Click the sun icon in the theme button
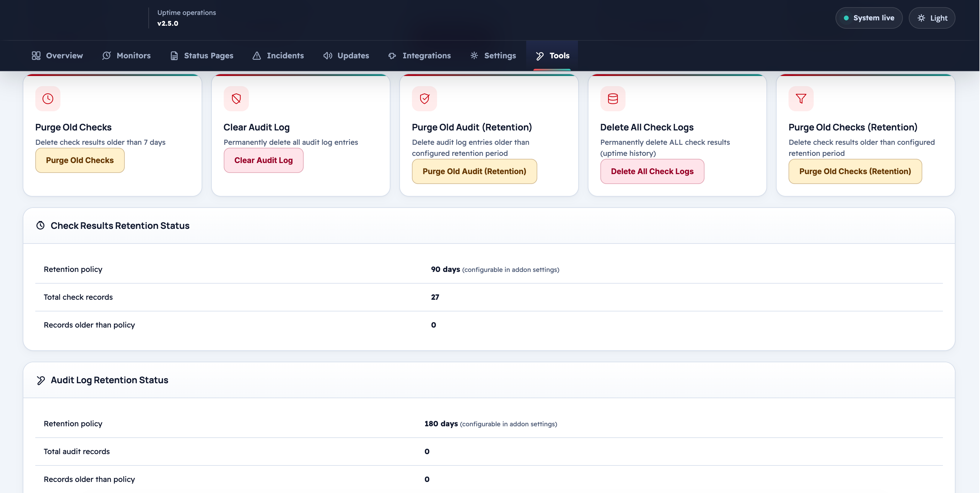The image size is (980, 493). click(921, 18)
